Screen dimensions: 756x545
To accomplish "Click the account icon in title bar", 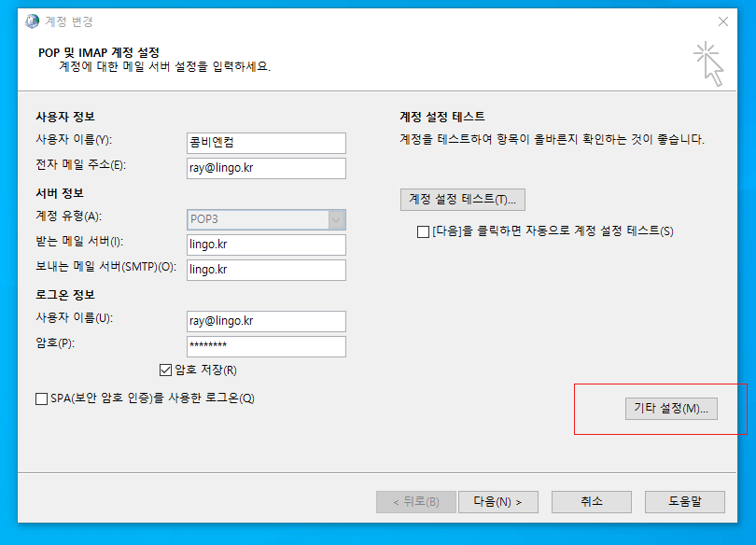I will click(x=33, y=21).
